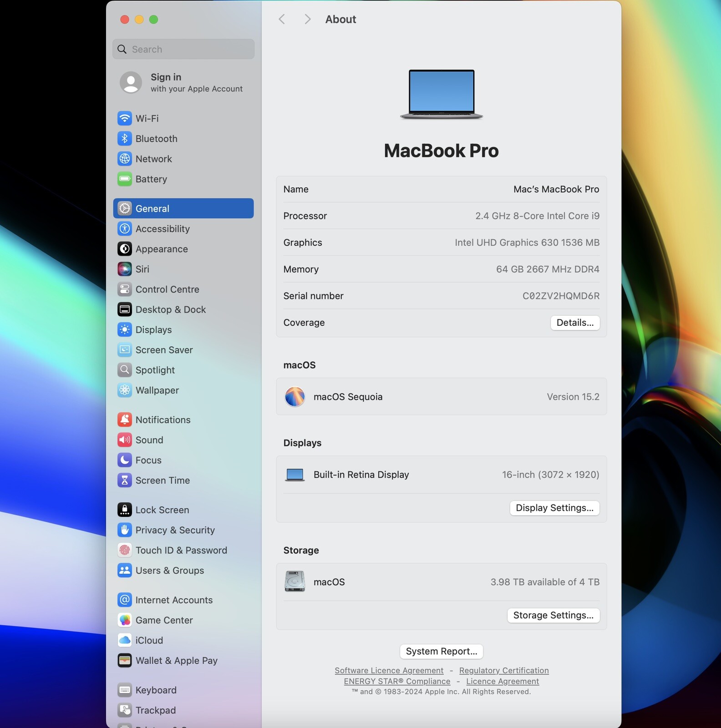
Task: Click the Mac's MacBook Pro name field
Action: [x=556, y=189]
